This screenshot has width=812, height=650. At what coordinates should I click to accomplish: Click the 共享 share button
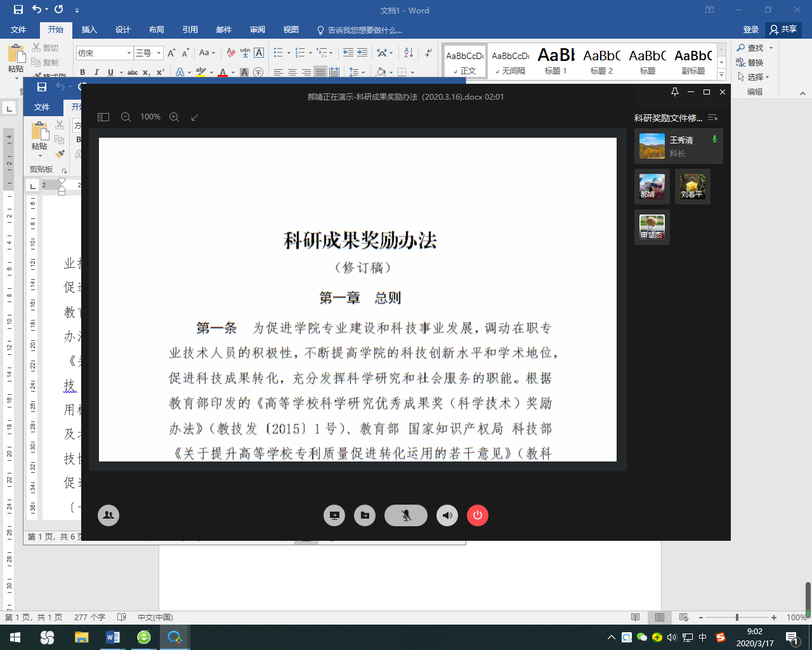[784, 29]
